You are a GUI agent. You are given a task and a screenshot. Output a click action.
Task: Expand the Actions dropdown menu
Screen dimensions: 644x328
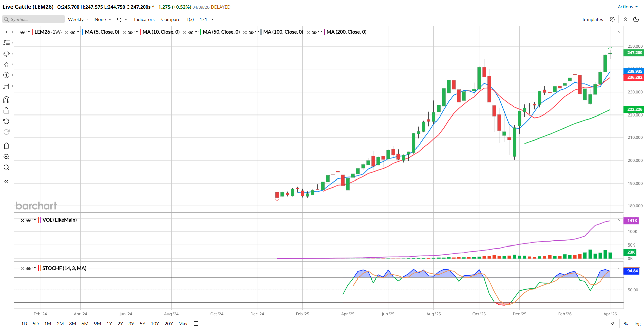click(x=628, y=7)
